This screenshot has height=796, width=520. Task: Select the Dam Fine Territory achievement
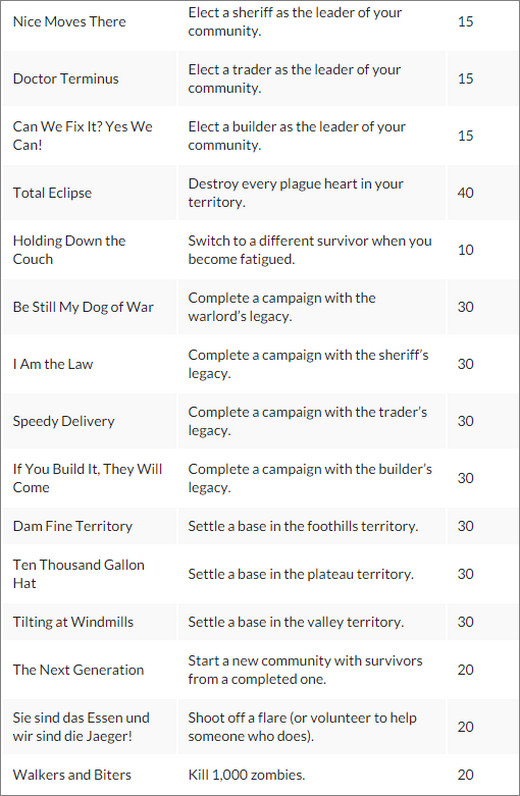point(73,526)
